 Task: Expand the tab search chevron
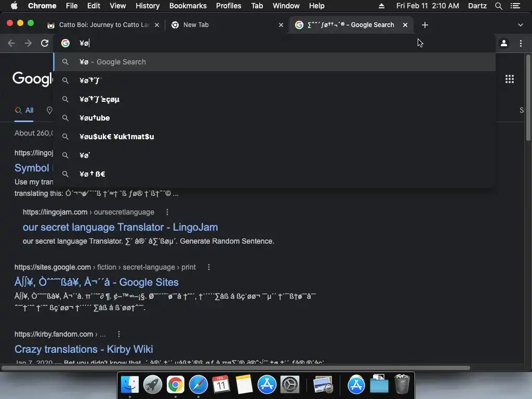(x=521, y=25)
